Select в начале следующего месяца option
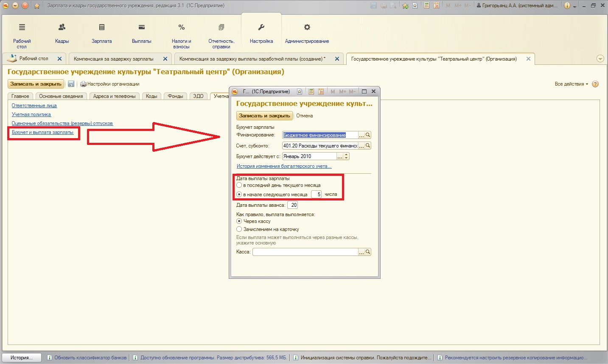 239,195
